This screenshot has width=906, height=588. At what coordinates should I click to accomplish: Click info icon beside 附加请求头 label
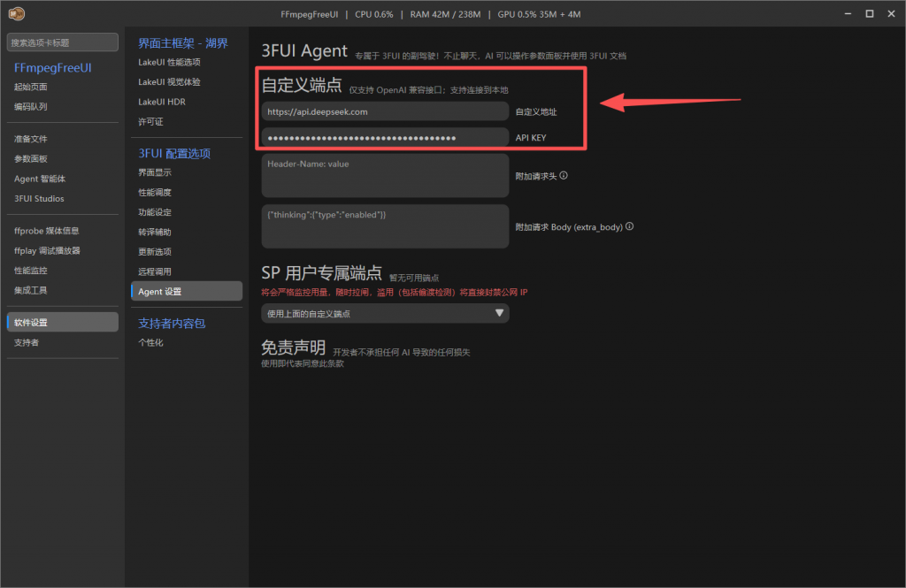pyautogui.click(x=564, y=176)
